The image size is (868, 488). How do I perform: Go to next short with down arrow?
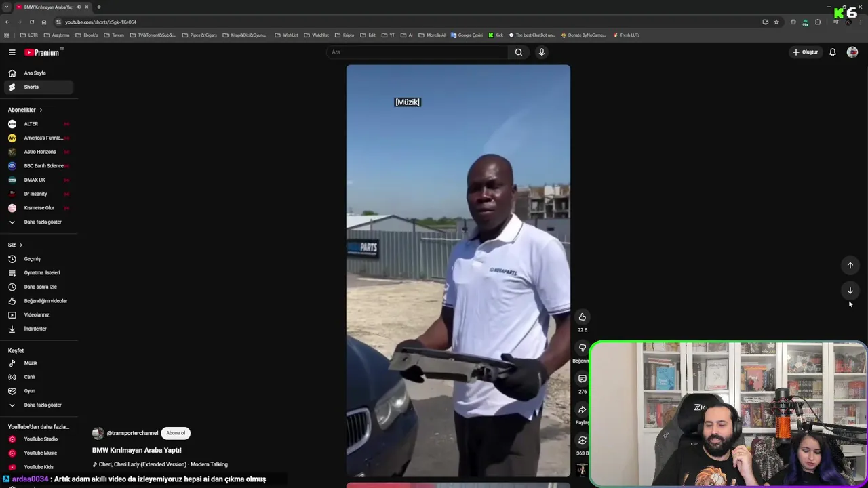(850, 291)
